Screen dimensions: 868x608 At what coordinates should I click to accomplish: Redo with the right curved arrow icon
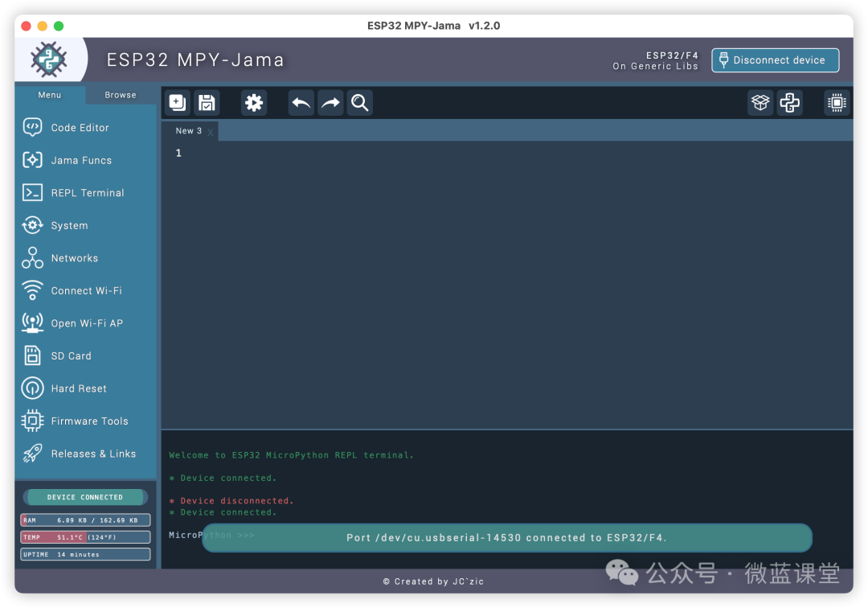click(330, 102)
